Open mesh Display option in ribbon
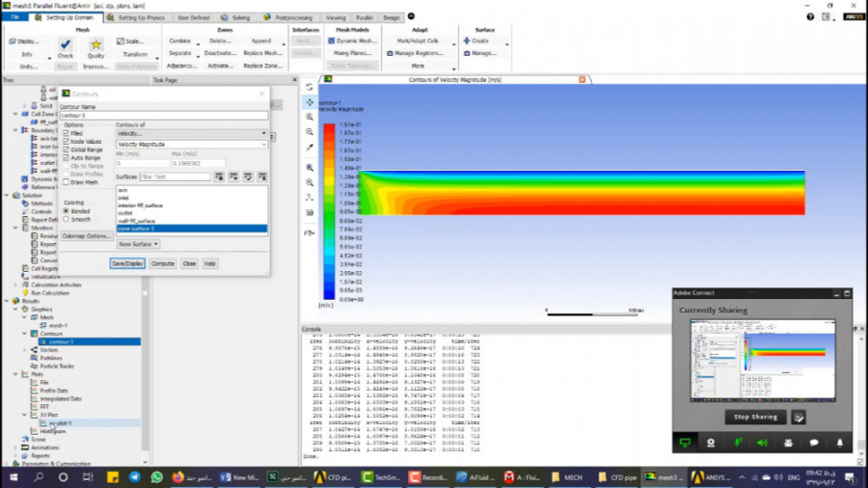This screenshot has width=868, height=488. click(24, 41)
